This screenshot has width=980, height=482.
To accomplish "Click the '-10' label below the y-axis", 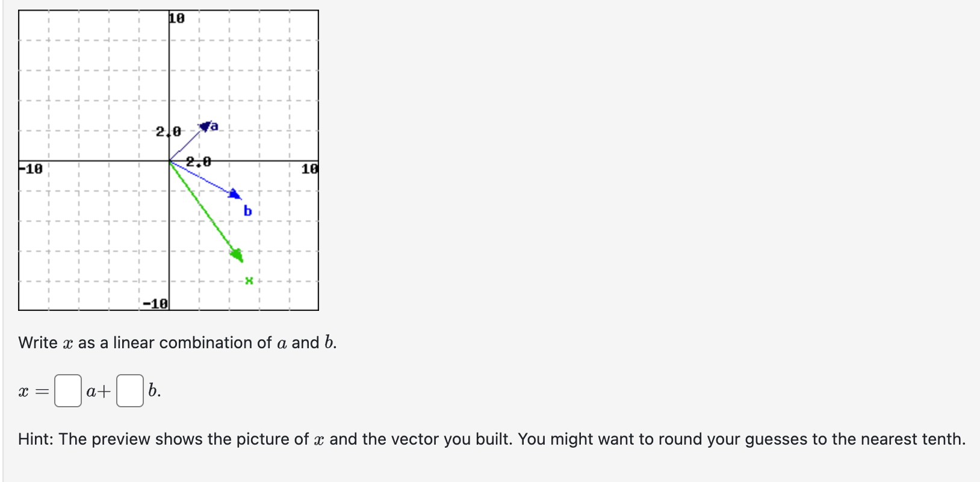I will pyautogui.click(x=155, y=303).
